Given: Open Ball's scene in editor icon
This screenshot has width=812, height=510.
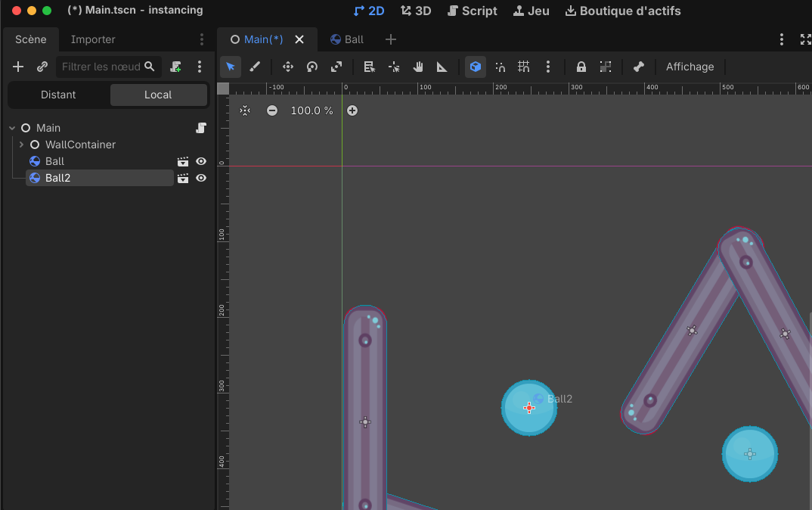Looking at the screenshot, I should pos(183,162).
